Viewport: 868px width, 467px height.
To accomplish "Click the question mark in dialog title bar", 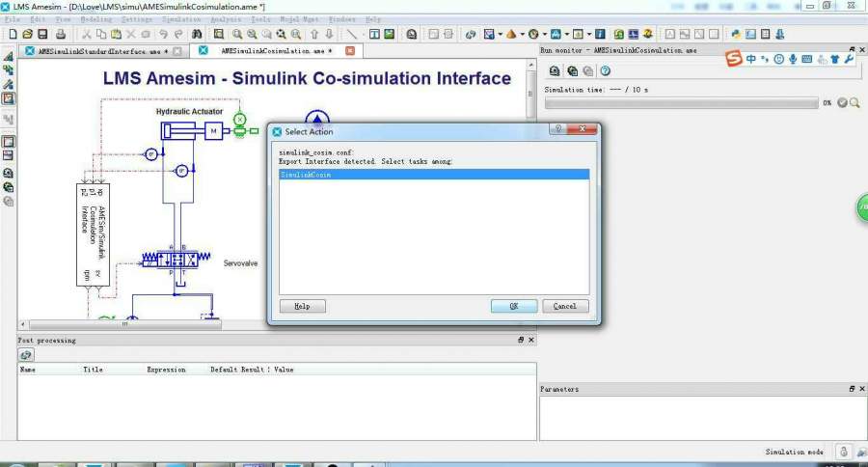I will [558, 128].
